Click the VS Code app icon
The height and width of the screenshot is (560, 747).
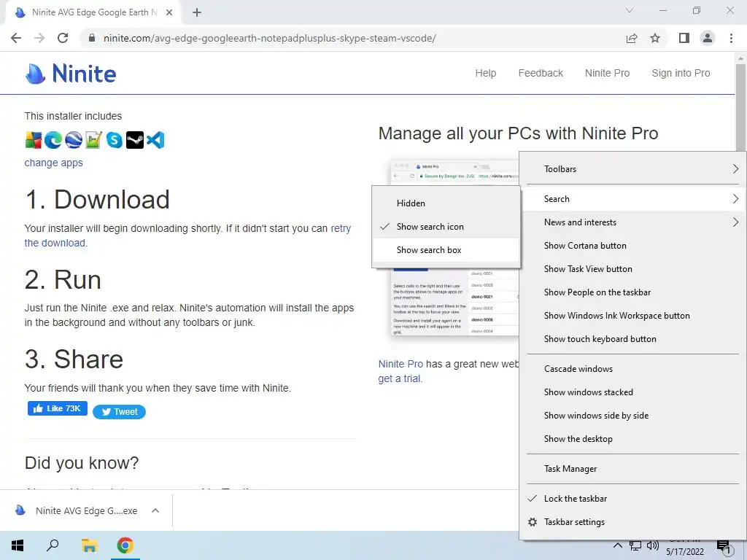click(155, 140)
